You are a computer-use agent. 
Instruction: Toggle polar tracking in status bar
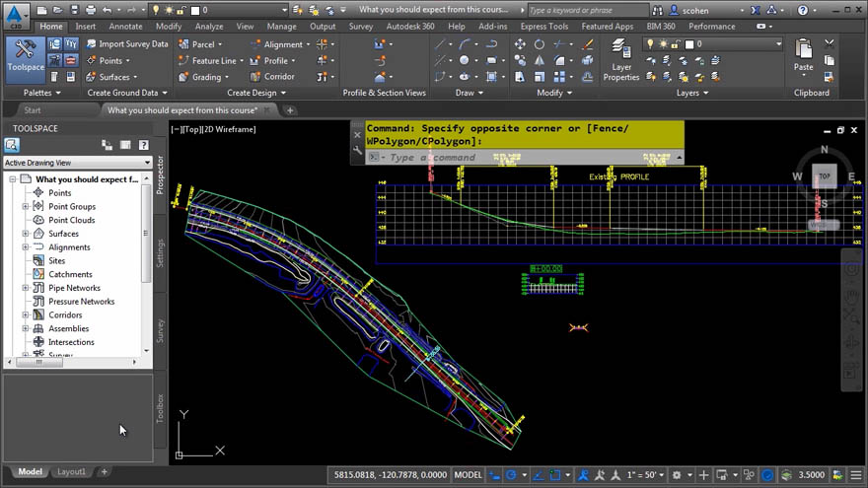tap(511, 475)
